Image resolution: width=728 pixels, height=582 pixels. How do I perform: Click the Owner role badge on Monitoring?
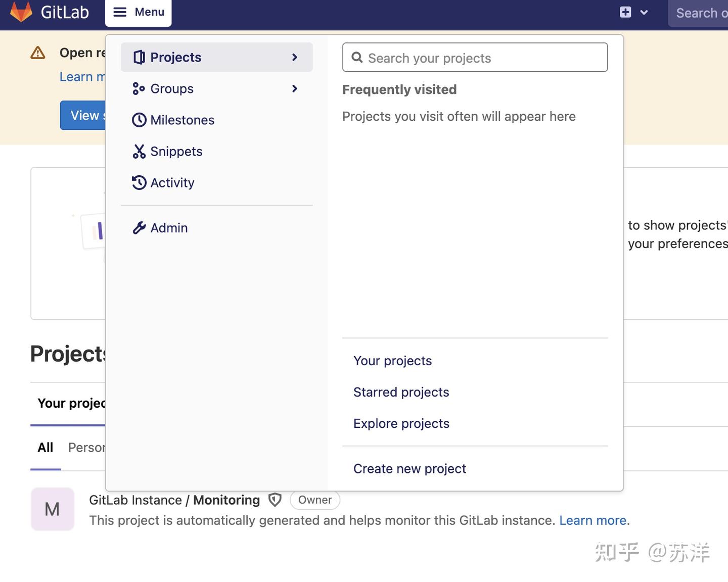tap(314, 500)
